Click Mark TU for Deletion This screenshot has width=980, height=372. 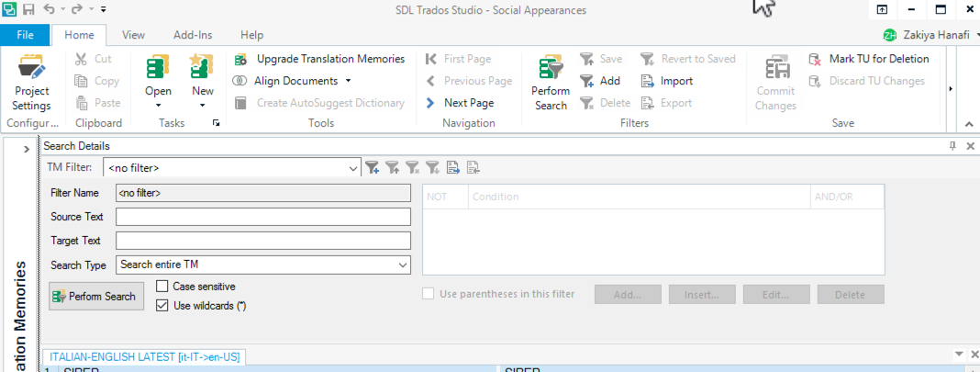pos(869,59)
